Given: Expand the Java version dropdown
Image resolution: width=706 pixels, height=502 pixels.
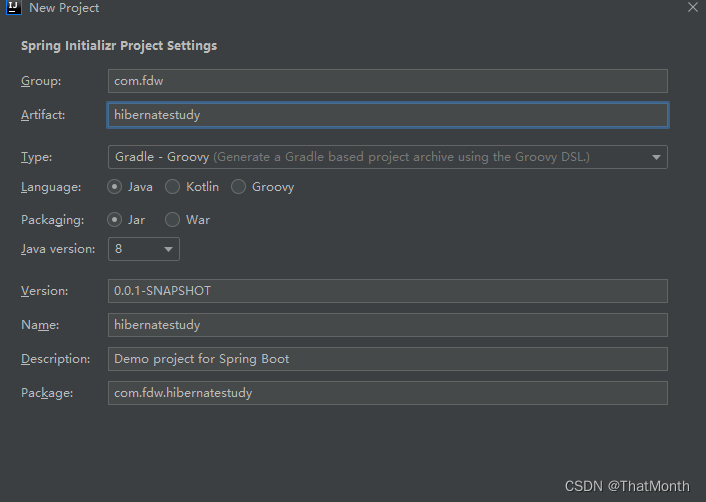Looking at the screenshot, I should 144,249.
